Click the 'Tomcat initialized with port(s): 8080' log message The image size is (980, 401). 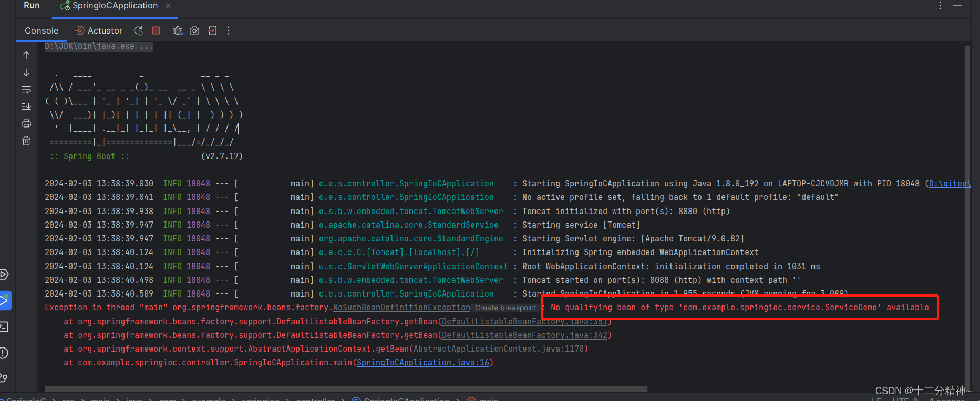[x=626, y=211]
